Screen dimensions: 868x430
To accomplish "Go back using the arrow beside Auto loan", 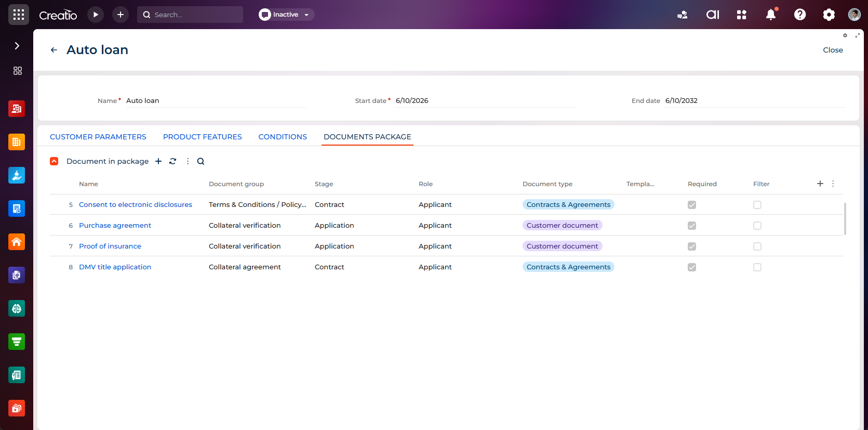I will click(54, 50).
